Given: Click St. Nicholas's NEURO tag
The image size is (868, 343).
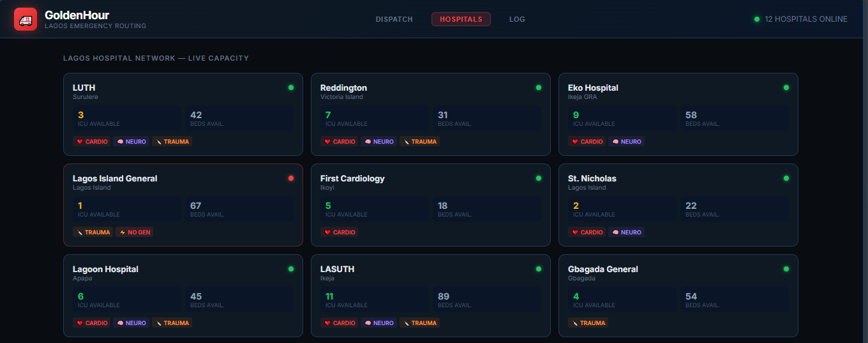Looking at the screenshot, I should coord(627,232).
